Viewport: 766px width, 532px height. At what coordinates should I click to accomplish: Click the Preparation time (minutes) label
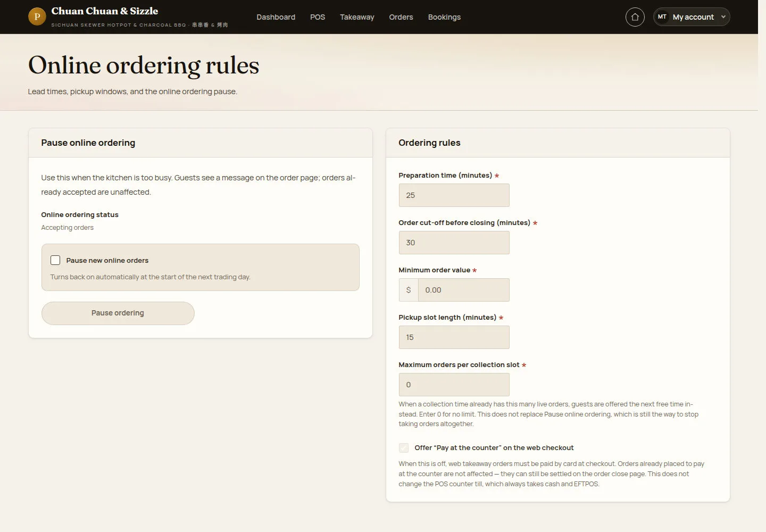click(445, 176)
